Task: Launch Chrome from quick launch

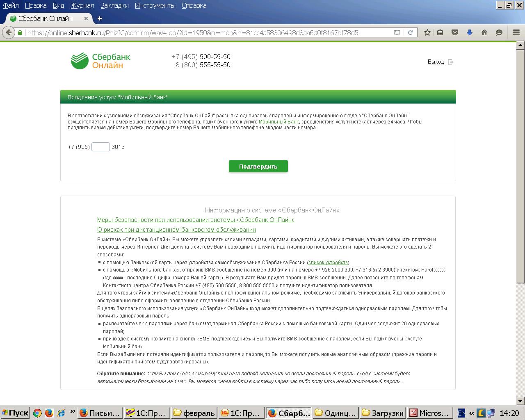Action: (x=37, y=413)
